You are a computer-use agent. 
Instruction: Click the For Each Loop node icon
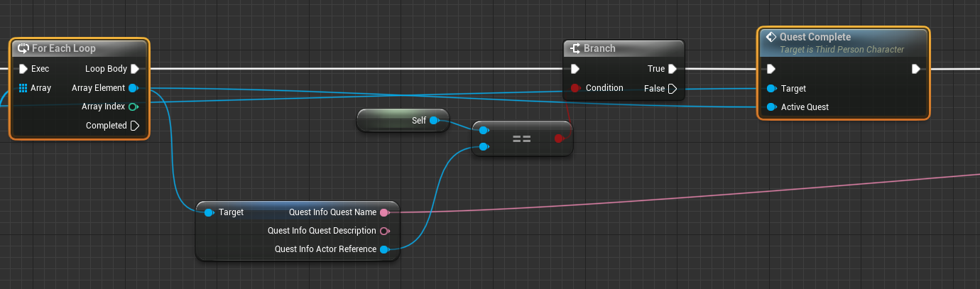point(23,48)
